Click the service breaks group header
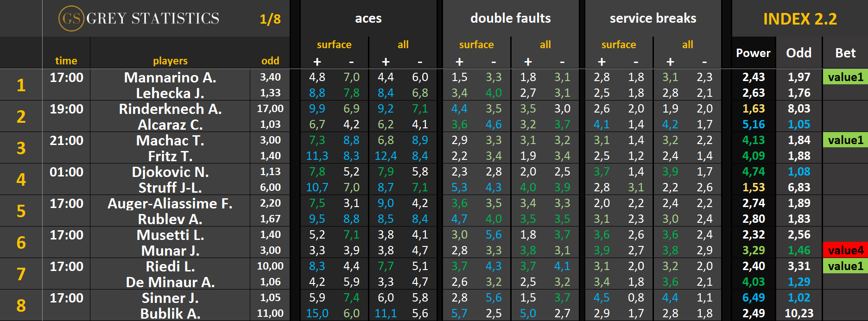 point(653,19)
